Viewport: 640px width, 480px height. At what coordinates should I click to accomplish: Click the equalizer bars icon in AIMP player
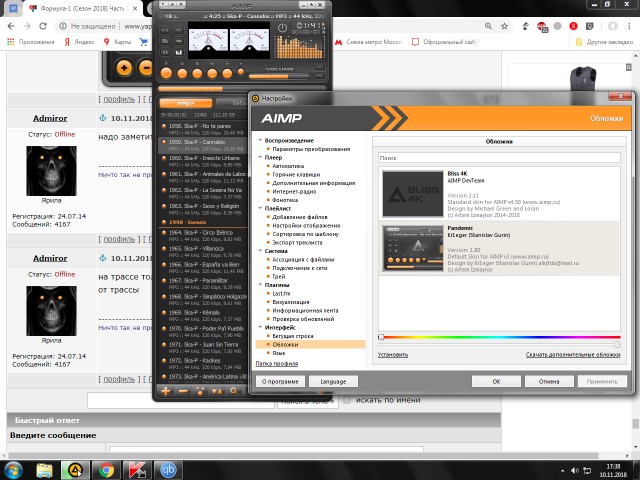179,52
